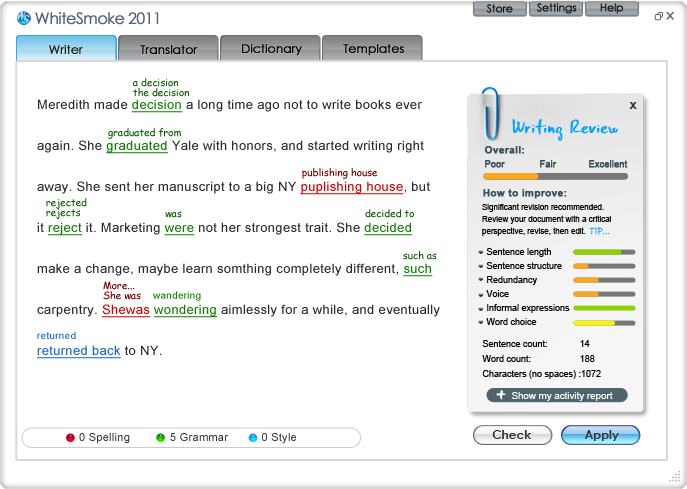Click the window resize grip corner
687x489 pixels.
pyautogui.click(x=675, y=476)
